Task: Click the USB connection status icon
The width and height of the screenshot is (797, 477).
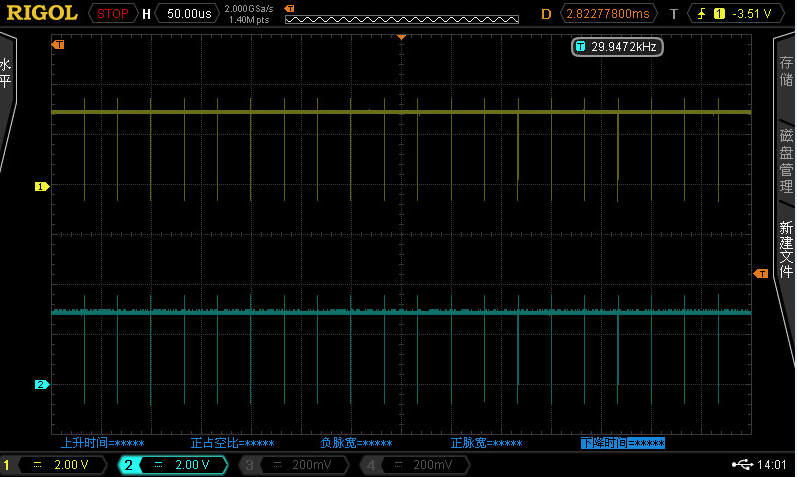Action: [742, 464]
